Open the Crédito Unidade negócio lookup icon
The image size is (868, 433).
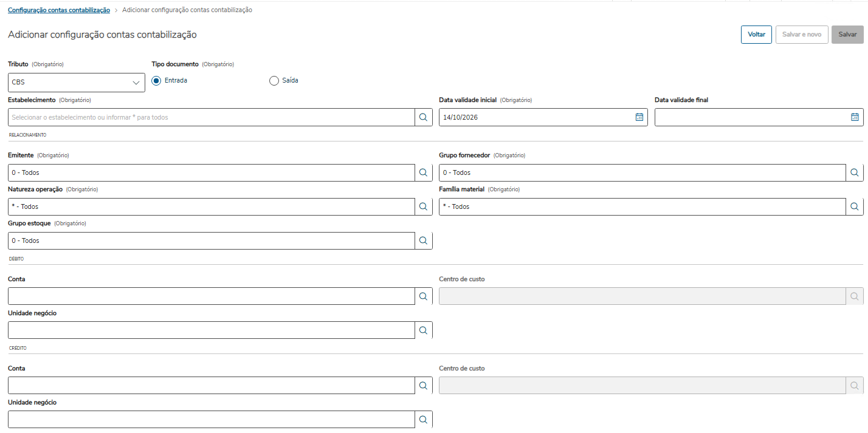point(424,419)
